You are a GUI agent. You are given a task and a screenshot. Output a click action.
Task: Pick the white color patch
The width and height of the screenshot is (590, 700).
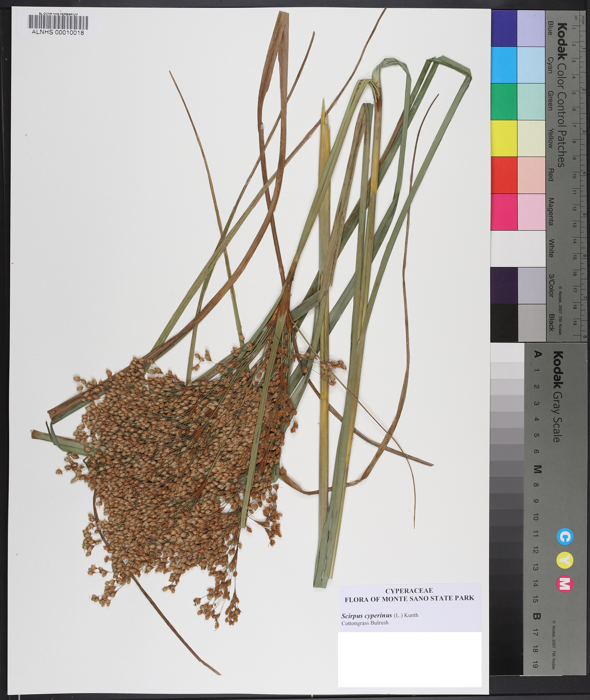coord(518,249)
